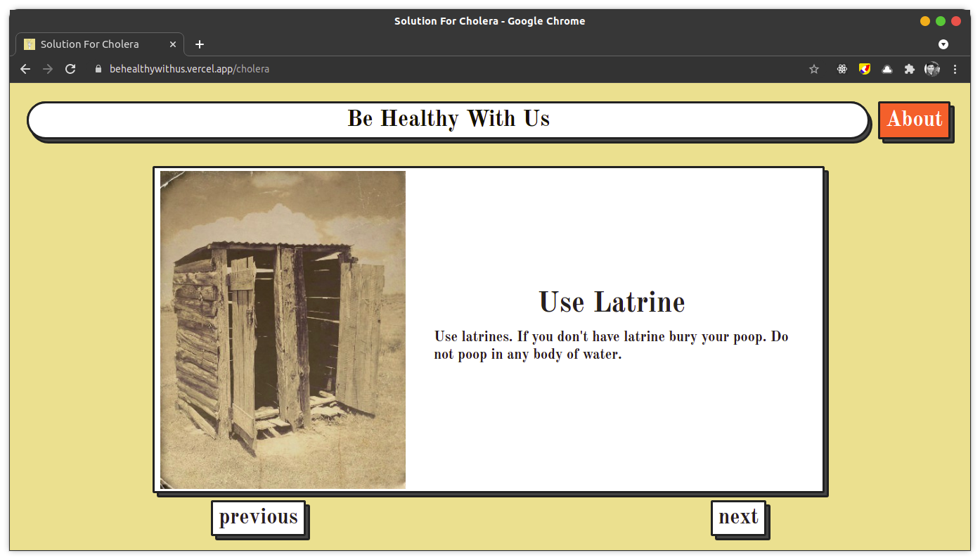
Task: Open the Extensions puzzle menu
Action: coord(910,69)
